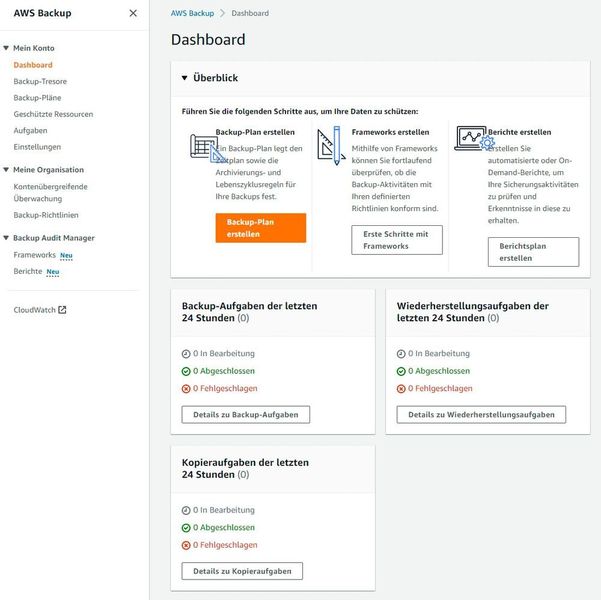Click Erste Schritte mit Frameworks button
Viewport: 601px width, 600px height.
397,240
